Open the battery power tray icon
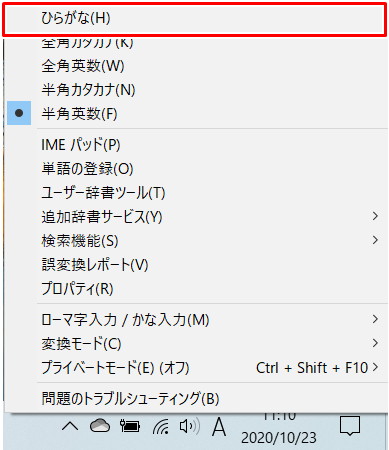Viewport: 389px width, 450px height. [x=130, y=426]
